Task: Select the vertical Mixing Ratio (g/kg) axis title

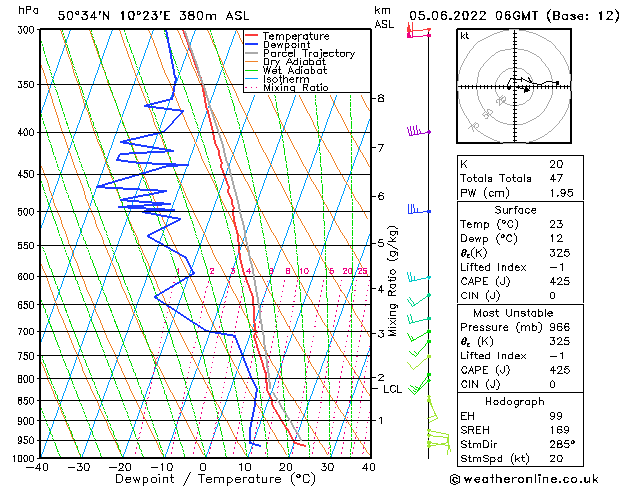Action: 393,281
